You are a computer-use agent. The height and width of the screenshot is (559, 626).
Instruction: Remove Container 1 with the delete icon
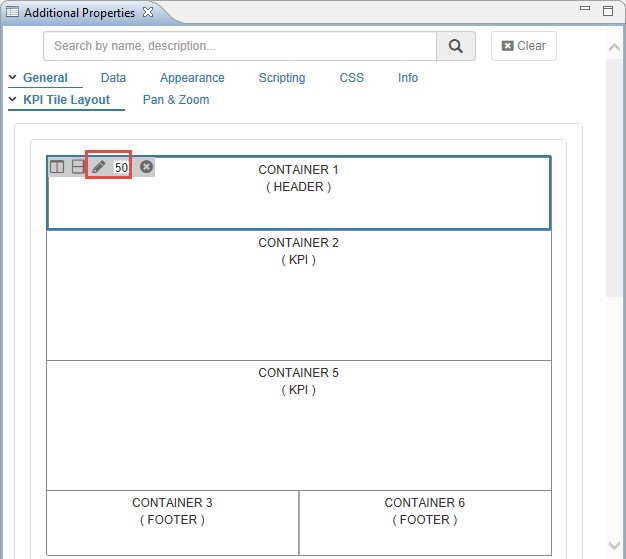point(146,167)
